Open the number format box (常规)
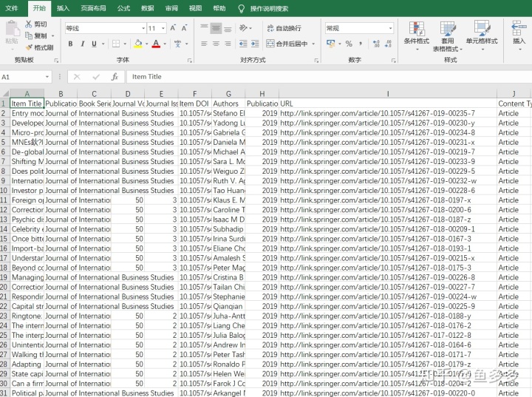The height and width of the screenshot is (397, 532). click(359, 28)
